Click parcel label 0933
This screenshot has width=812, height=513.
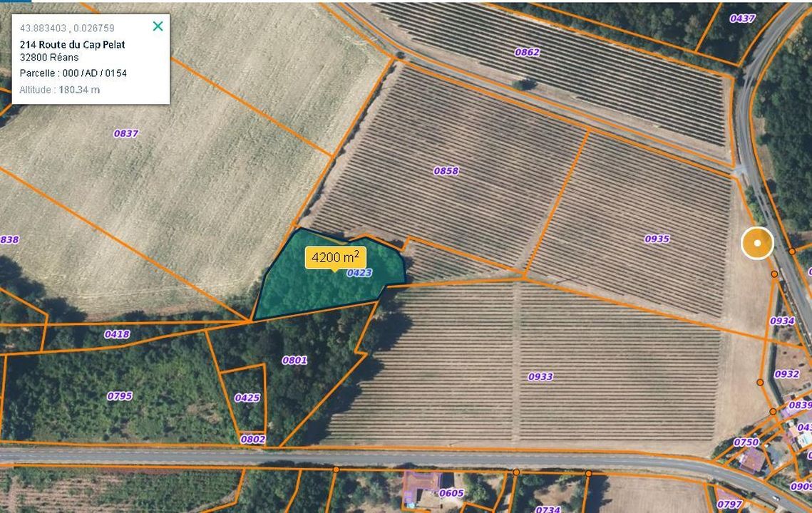(540, 376)
